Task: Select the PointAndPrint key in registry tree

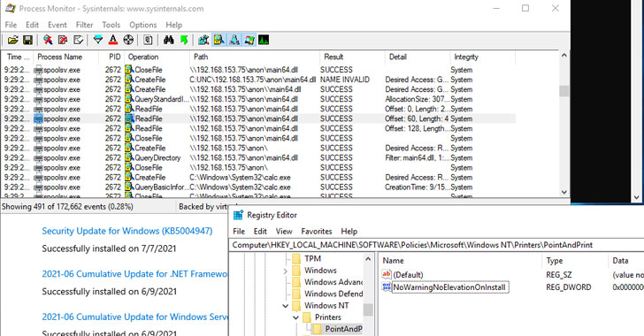Action: click(343, 329)
